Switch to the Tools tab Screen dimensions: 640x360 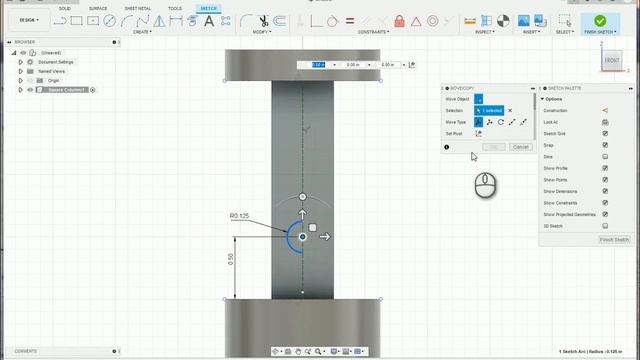click(x=175, y=9)
